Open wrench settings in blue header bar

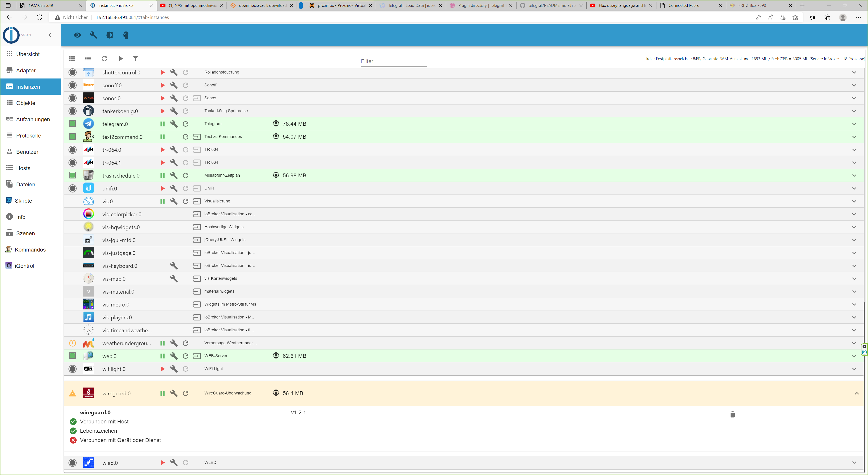pyautogui.click(x=93, y=35)
